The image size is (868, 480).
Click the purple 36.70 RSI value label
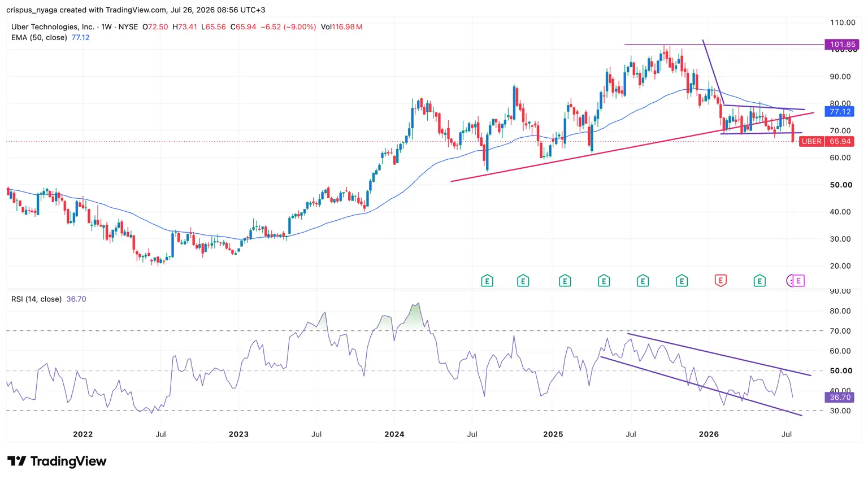(x=839, y=398)
